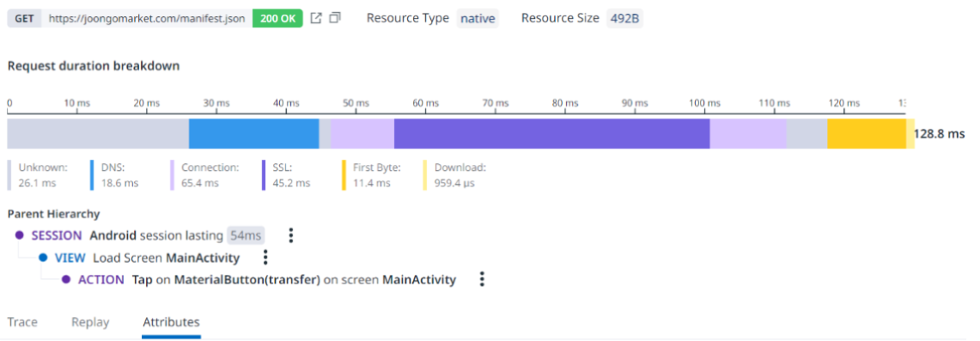Copy the request URL icon

335,18
